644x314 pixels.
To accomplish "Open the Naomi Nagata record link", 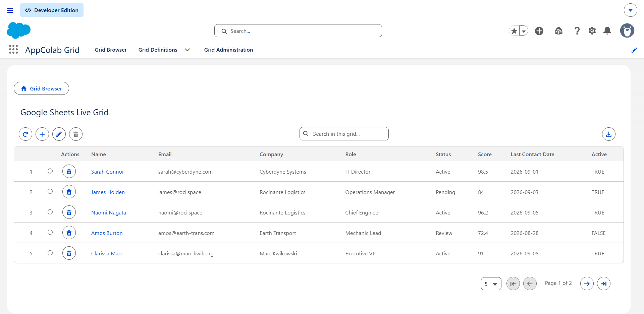I will tap(109, 212).
